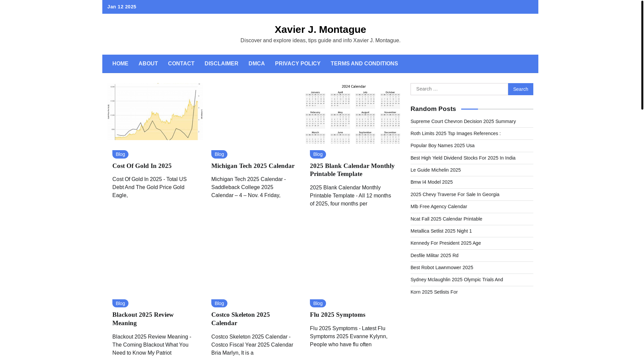This screenshot has width=644, height=362.
Task: Click Blog tag above Costco Skeleton Calendar
Action: [219, 303]
